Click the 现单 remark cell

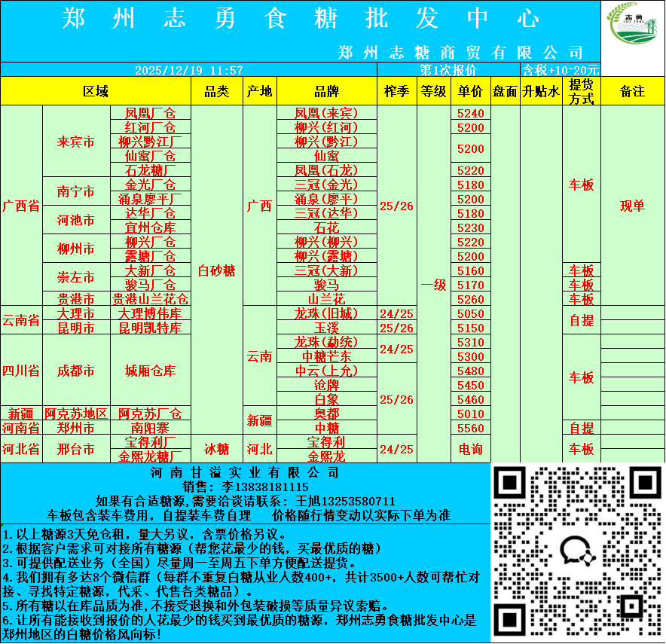632,206
